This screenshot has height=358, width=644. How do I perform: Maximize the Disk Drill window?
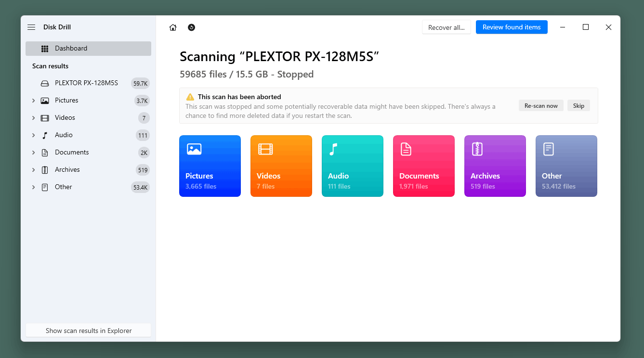coord(586,27)
